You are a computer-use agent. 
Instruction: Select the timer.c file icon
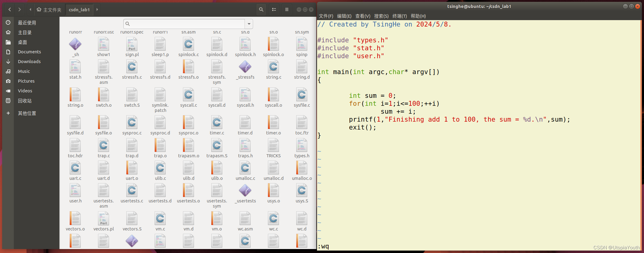[x=217, y=123]
